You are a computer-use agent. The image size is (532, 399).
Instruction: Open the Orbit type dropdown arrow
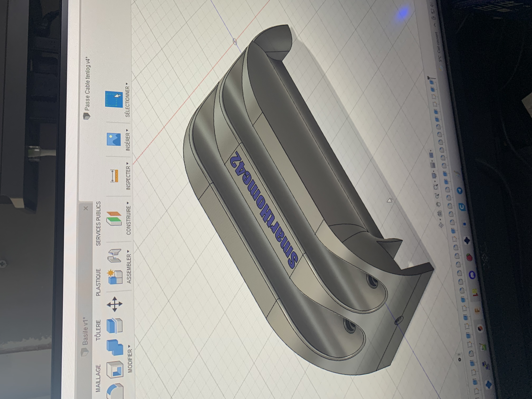[x=440, y=220]
